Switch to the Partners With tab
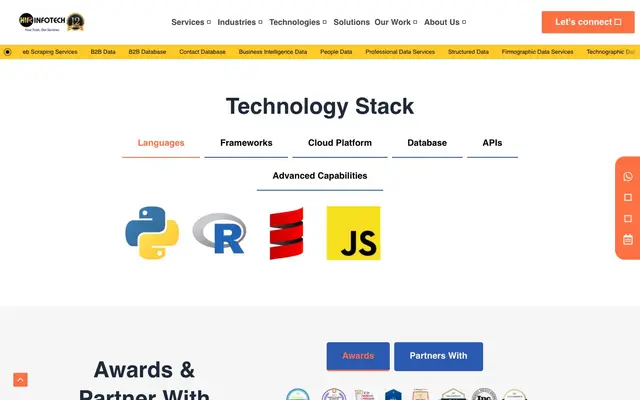 tap(438, 356)
